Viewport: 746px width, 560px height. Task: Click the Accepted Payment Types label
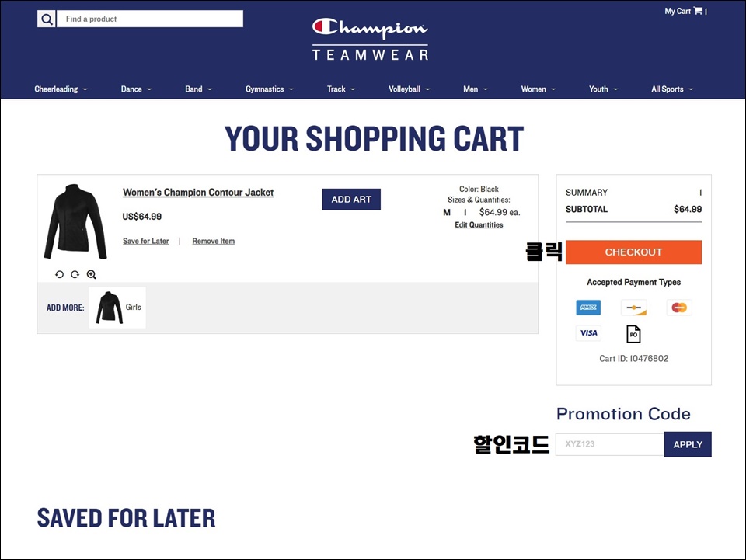tap(634, 283)
